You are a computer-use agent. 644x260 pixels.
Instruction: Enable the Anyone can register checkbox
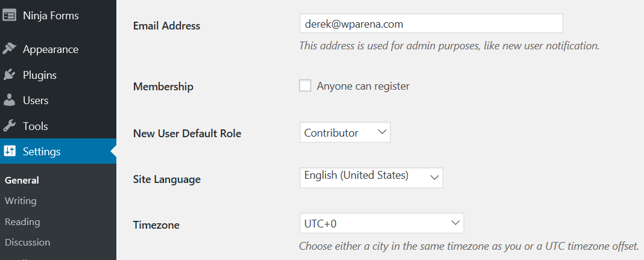point(305,85)
